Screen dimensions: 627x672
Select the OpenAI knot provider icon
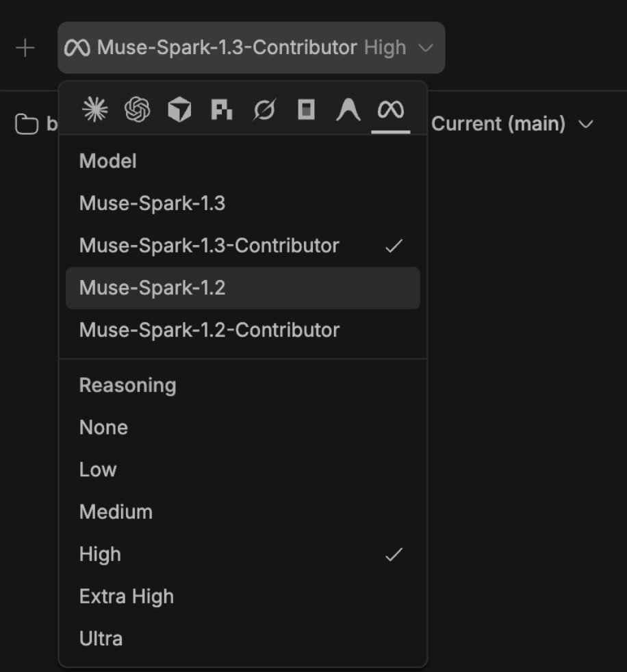click(137, 109)
